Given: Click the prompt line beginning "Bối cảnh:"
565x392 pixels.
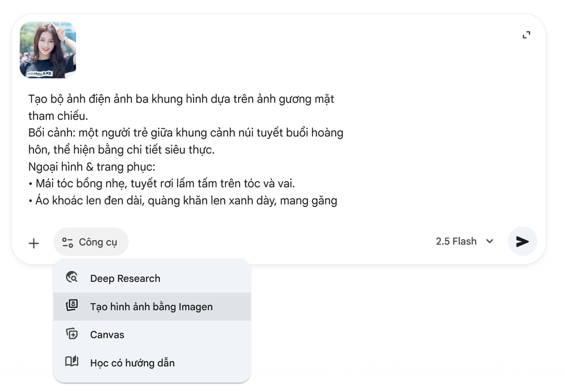Looking at the screenshot, I should [186, 133].
